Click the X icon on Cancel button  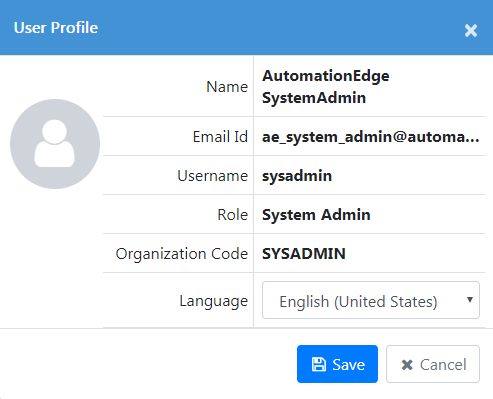407,365
